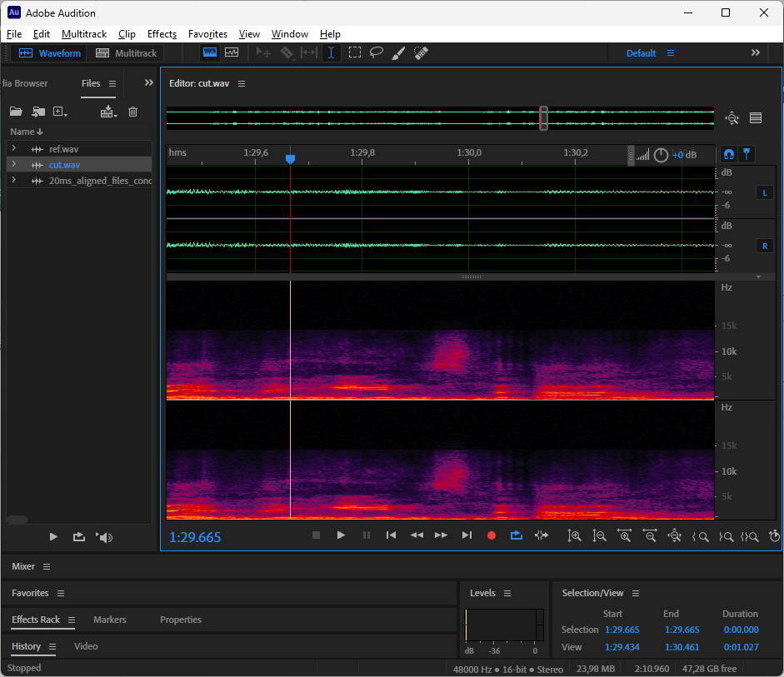784x677 pixels.
Task: Select the Lasso Selection tool
Action: pos(377,52)
